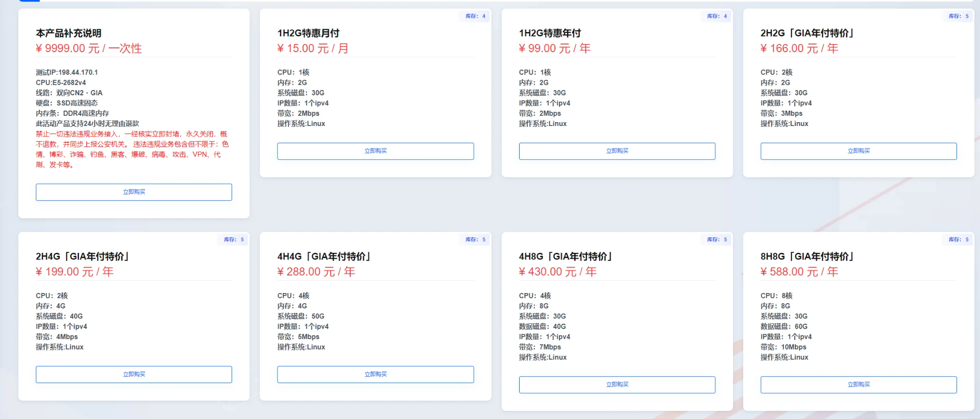Click the 库存 4 badge on 1H2G特惠月付
This screenshot has height=419, width=980.
[x=475, y=16]
